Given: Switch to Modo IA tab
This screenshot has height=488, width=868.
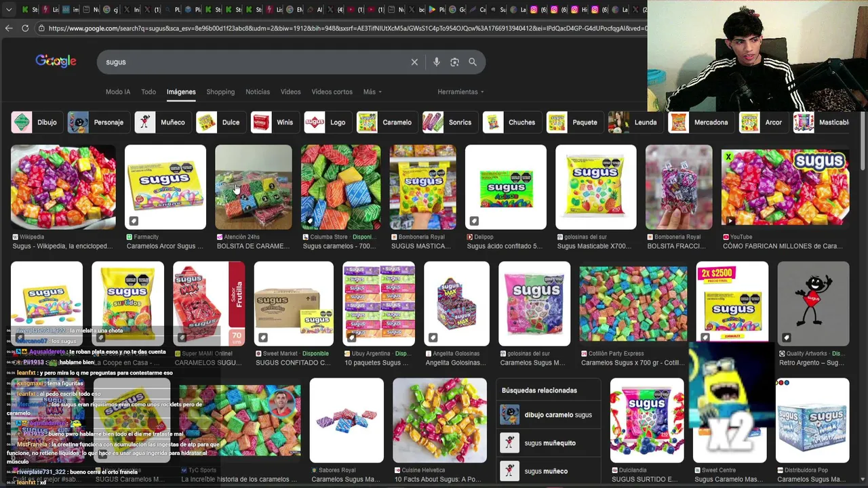Looking at the screenshot, I should click(x=118, y=91).
